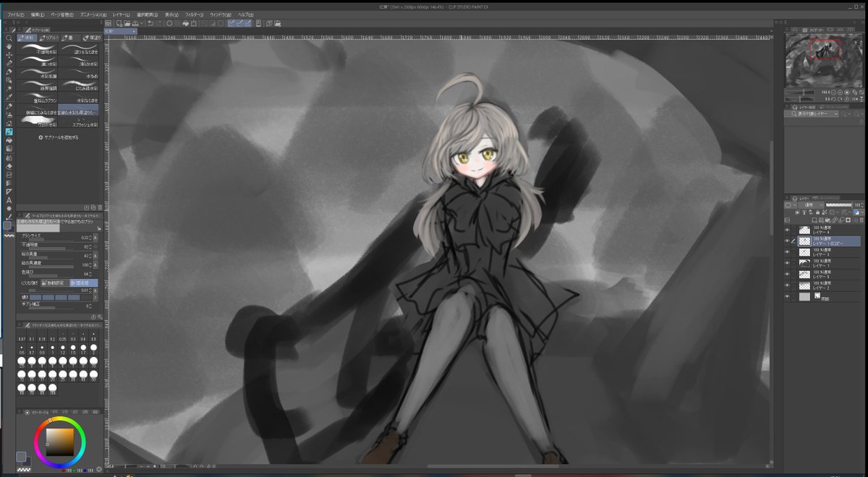
Task: Select 不透明水彩 brush sub tool
Action: tap(38, 49)
